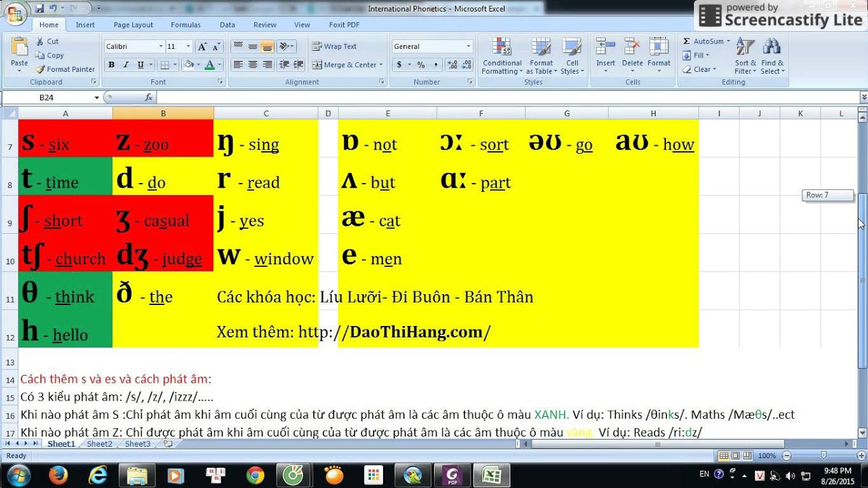Increase the font size
Screen dimensions: 868x488
202,47
